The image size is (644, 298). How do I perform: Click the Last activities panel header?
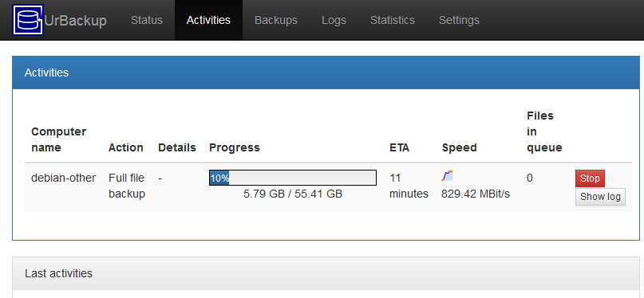[326, 273]
